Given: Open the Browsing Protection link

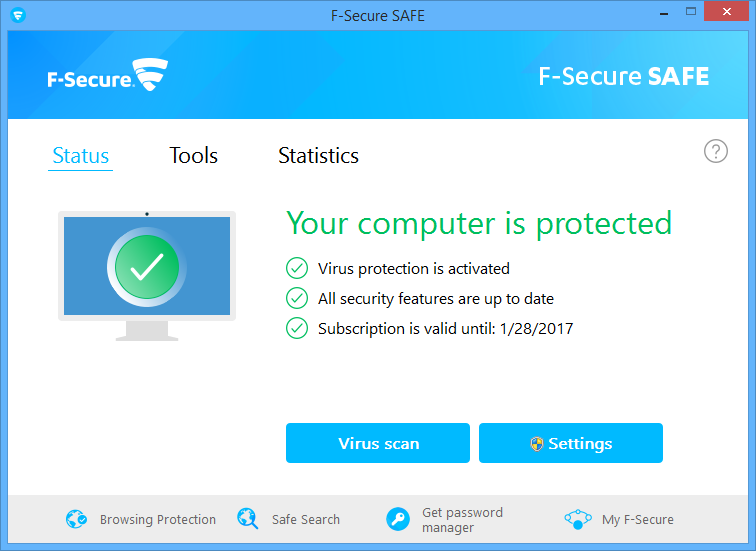Looking at the screenshot, I should click(158, 520).
